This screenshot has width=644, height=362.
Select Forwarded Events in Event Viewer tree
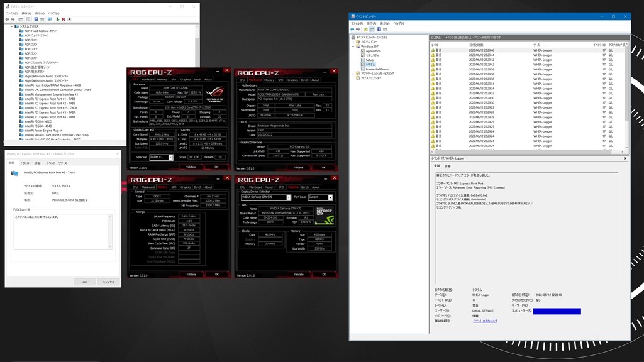pyautogui.click(x=377, y=69)
